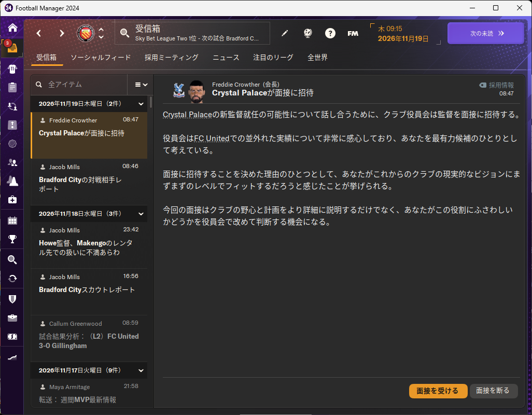Go forward with the right arrow

click(61, 33)
